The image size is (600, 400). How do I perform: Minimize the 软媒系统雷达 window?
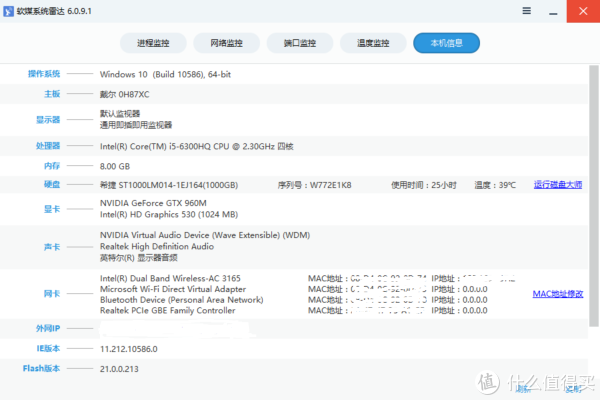[x=553, y=14]
